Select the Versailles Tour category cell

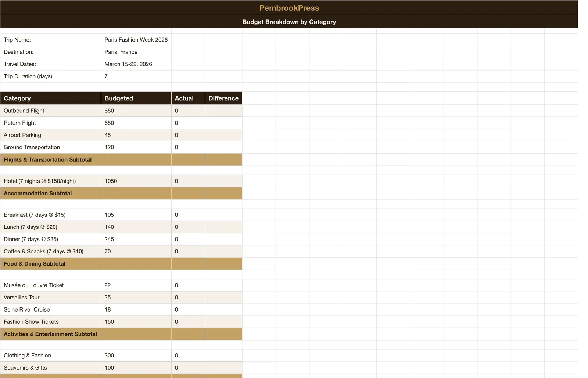click(x=51, y=297)
